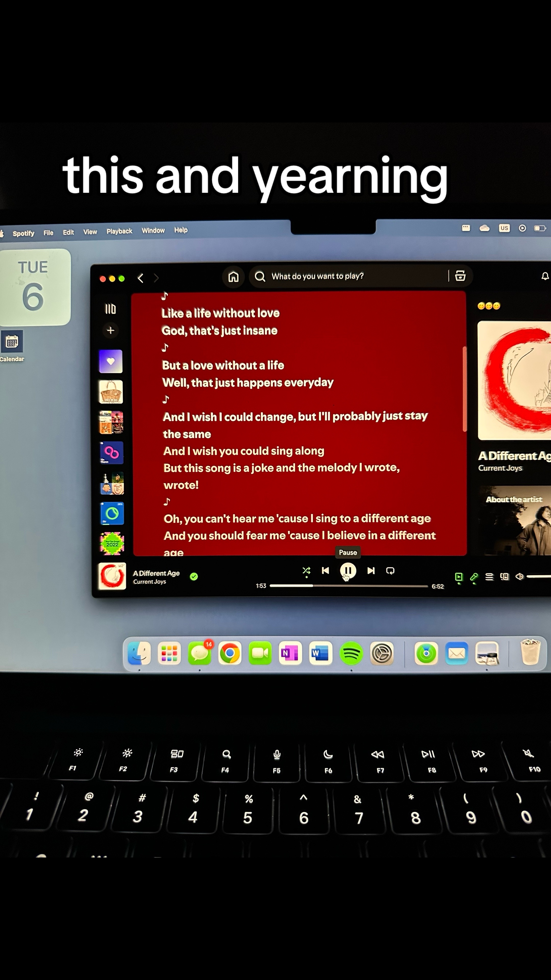Seek within the song progress bar
Image resolution: width=551 pixels, height=980 pixels.
[x=349, y=586]
